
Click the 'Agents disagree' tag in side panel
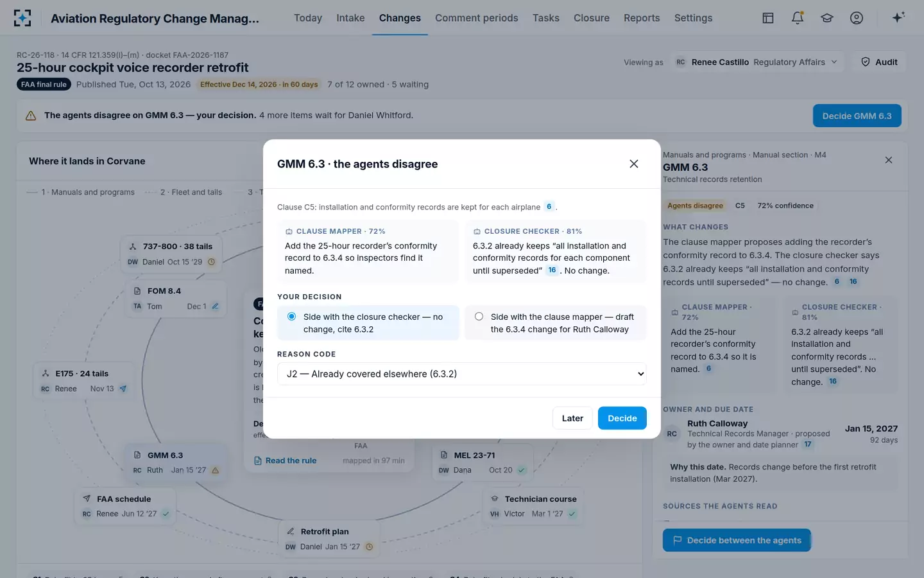point(695,206)
